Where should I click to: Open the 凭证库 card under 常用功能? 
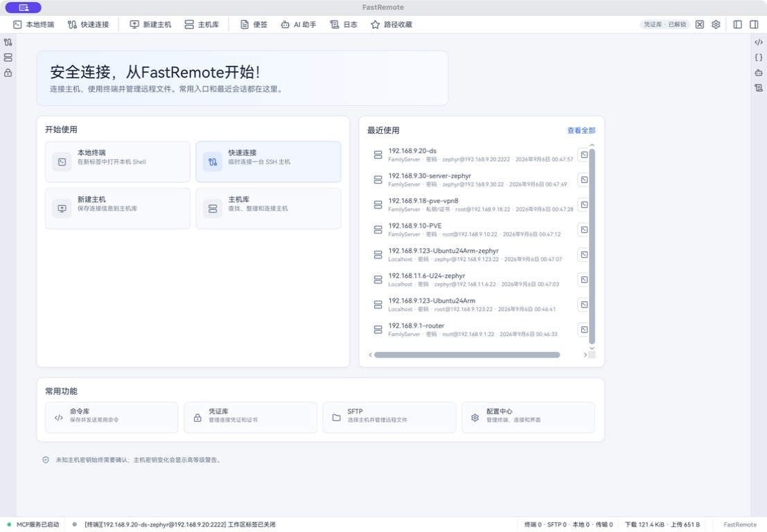click(250, 418)
